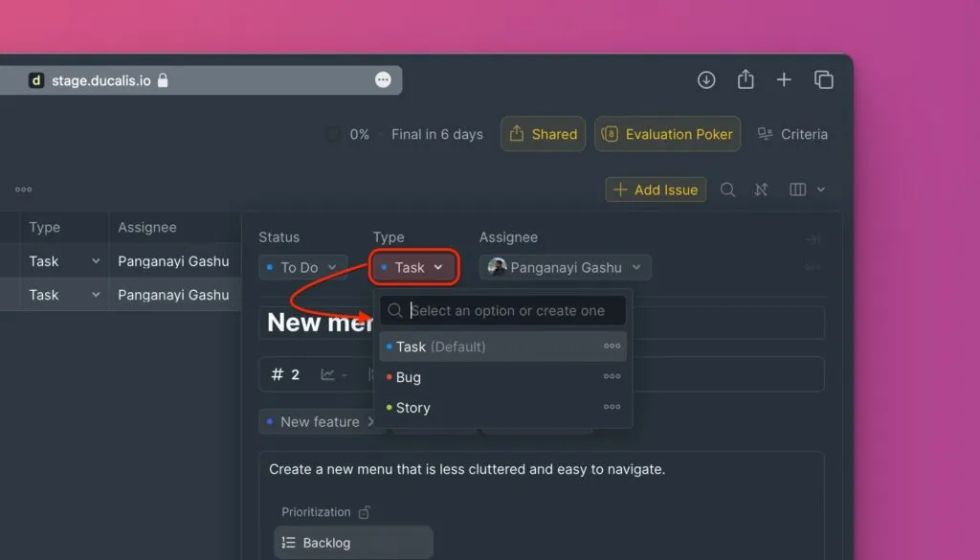The image size is (980, 560).
Task: Pick the Task (Default) option
Action: pyautogui.click(x=440, y=347)
